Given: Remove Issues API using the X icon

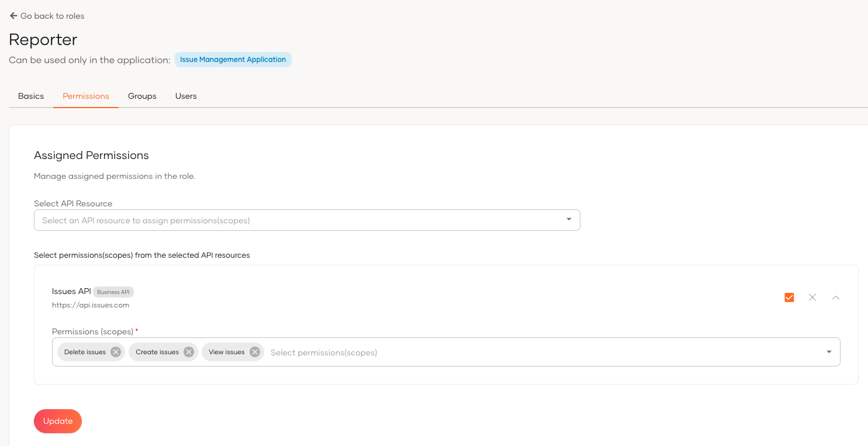Looking at the screenshot, I should [812, 298].
